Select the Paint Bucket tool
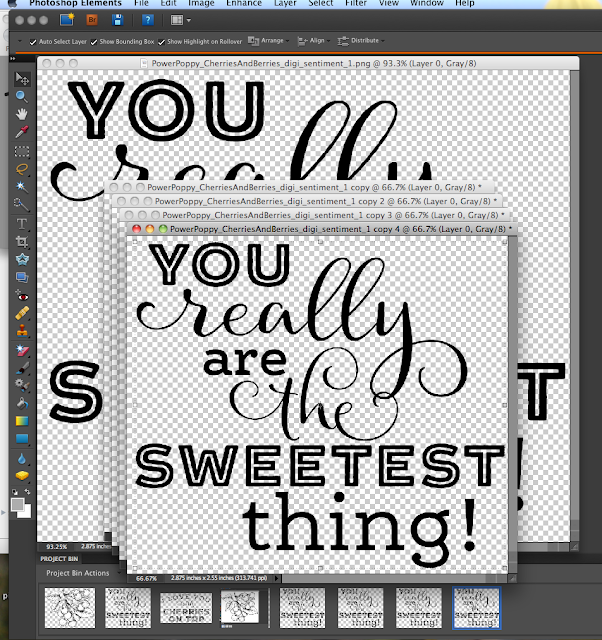Viewport: 602px width, 640px height. pos(22,403)
